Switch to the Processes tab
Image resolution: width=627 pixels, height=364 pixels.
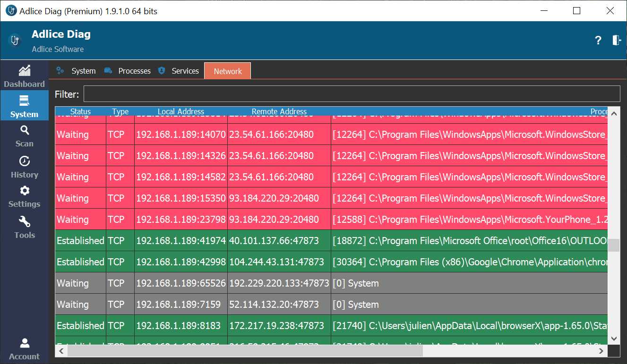click(134, 71)
